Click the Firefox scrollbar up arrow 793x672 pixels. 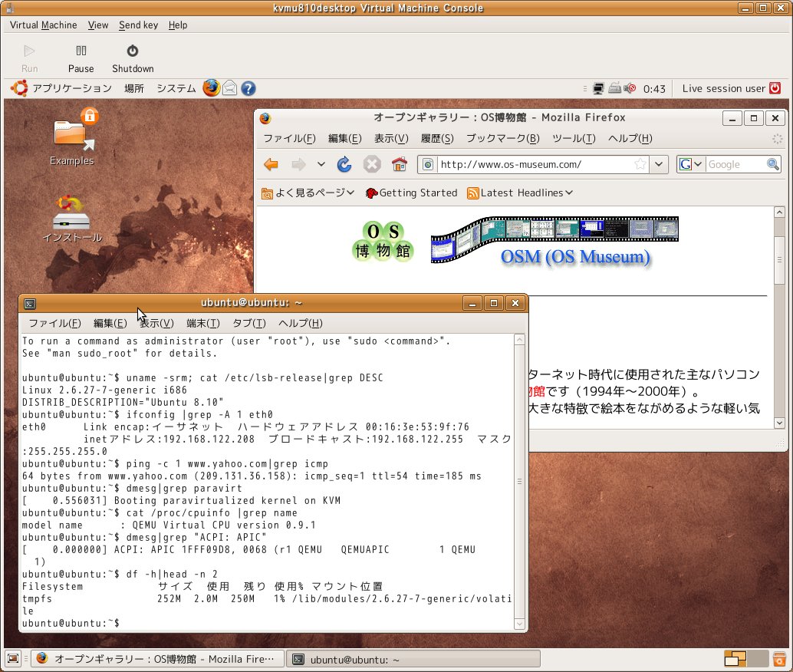pos(779,212)
